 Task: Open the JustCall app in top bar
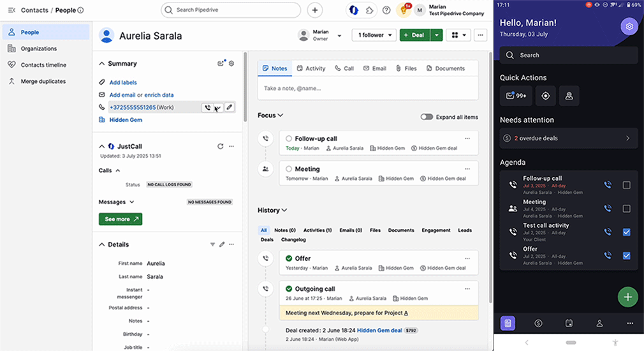354,10
